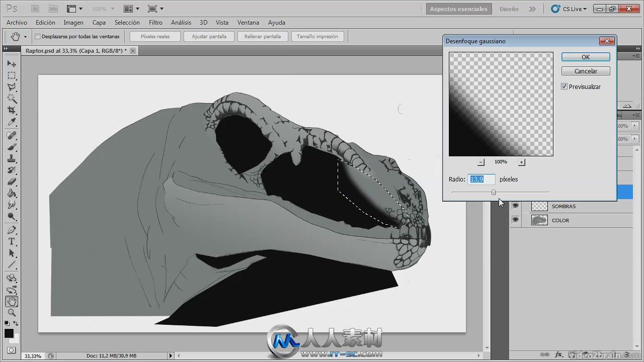Select the Move tool
The height and width of the screenshot is (362, 644).
tap(12, 64)
